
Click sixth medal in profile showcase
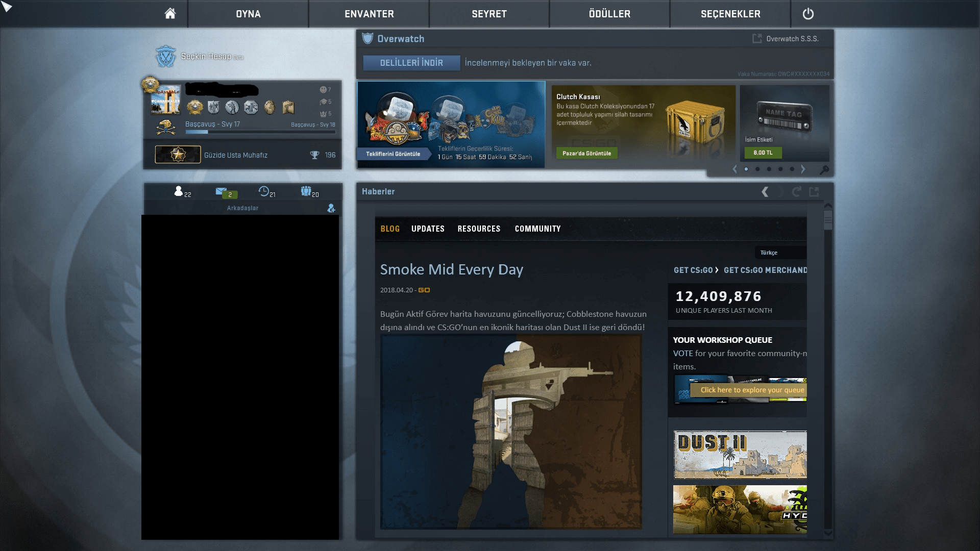click(x=288, y=107)
